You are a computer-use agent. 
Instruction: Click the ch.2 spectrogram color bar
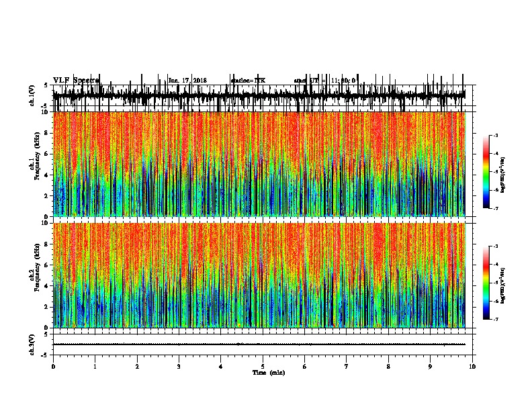486,283
